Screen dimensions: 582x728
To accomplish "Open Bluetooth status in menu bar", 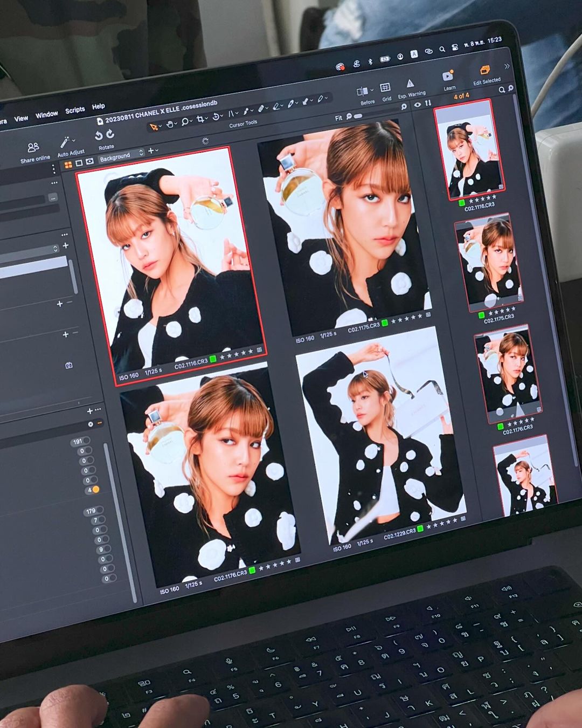I will coord(370,61).
